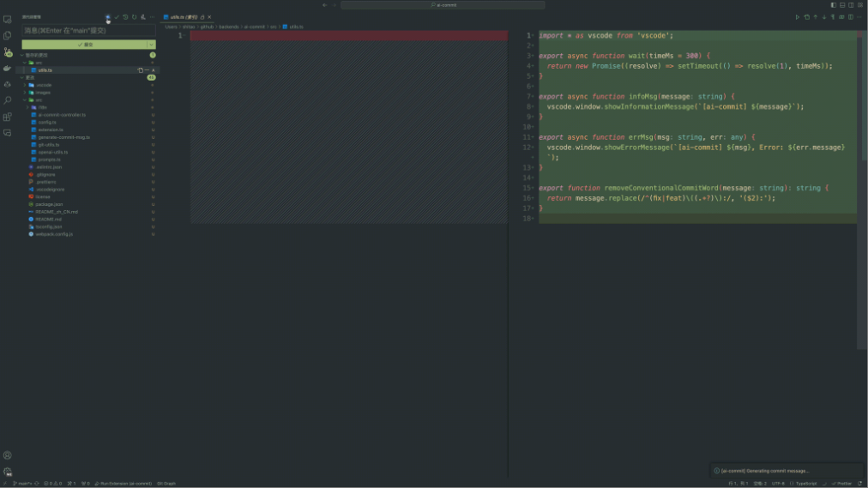
Task: Open the Accounts icon at sidebar bottom
Action: click(8, 455)
